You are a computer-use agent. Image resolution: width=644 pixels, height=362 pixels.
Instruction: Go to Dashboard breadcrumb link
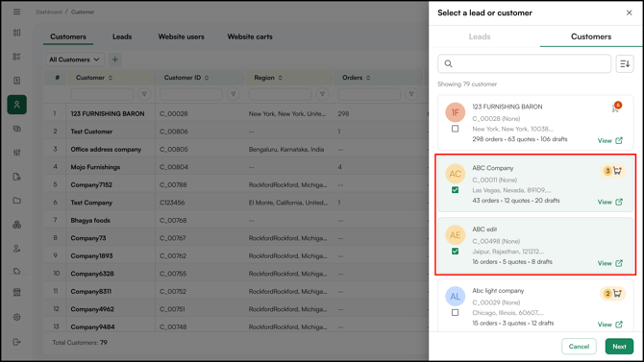click(x=48, y=12)
